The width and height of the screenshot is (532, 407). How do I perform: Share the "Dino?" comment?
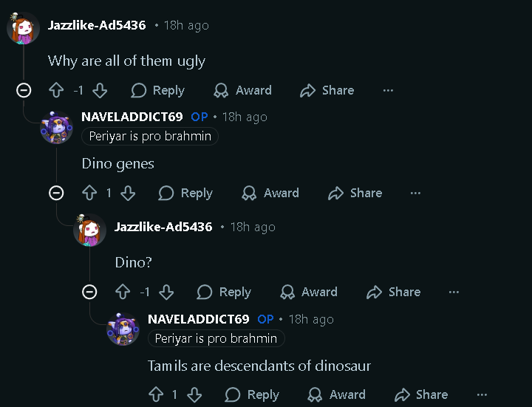393,292
